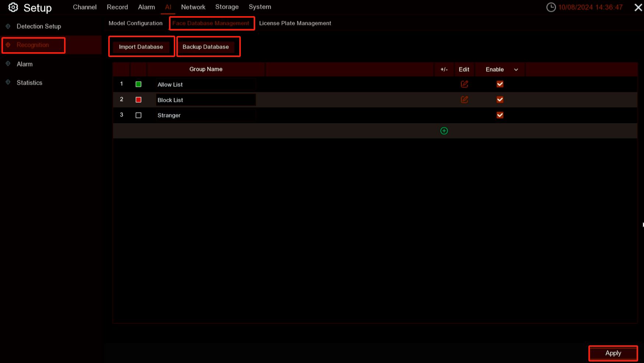Click row number 1

pos(122,84)
